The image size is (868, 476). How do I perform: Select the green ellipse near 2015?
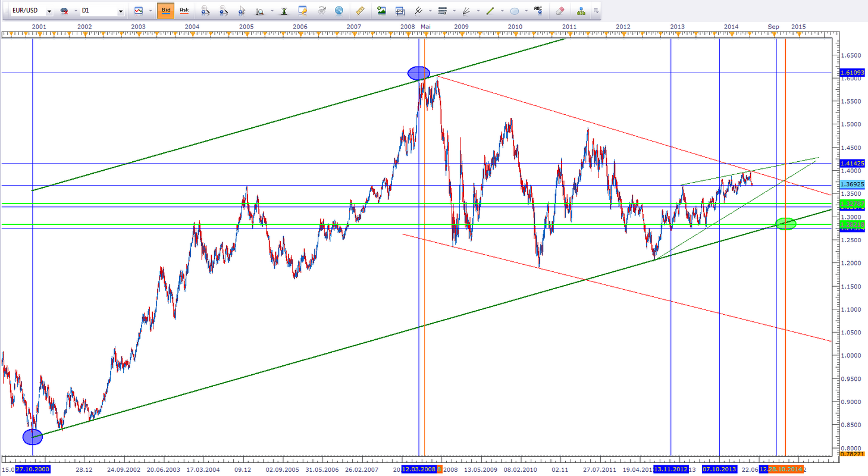click(x=786, y=224)
